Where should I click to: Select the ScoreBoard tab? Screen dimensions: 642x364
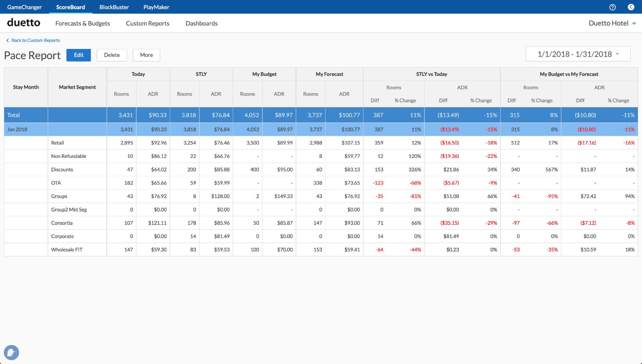[x=71, y=7]
